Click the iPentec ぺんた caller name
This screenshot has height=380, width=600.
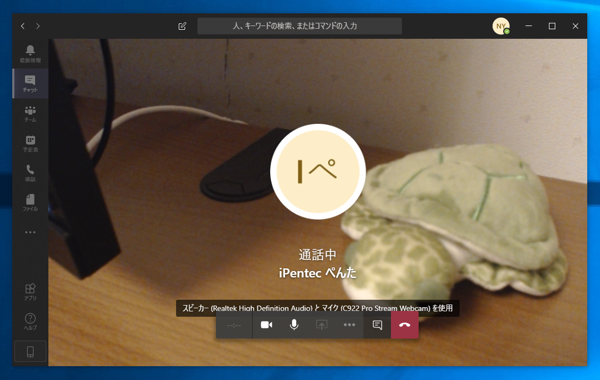[x=318, y=272]
